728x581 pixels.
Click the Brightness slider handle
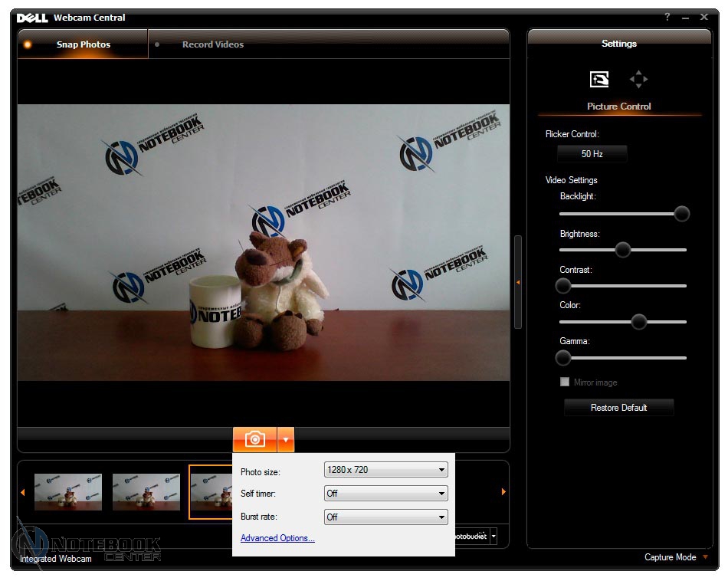point(622,250)
